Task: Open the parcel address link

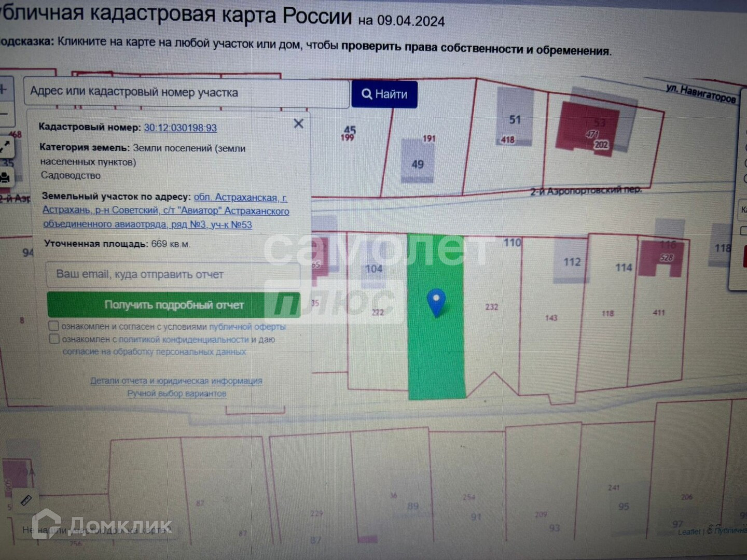Action: click(166, 211)
